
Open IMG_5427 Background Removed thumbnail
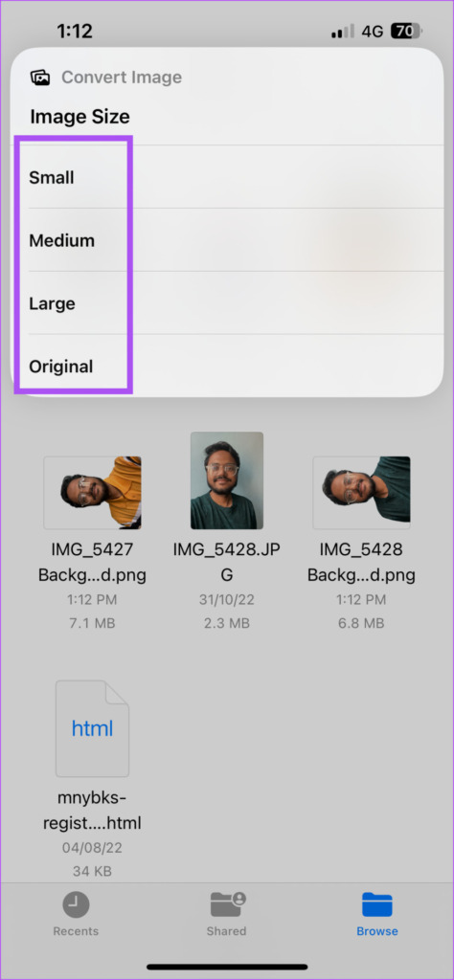pyautogui.click(x=93, y=493)
